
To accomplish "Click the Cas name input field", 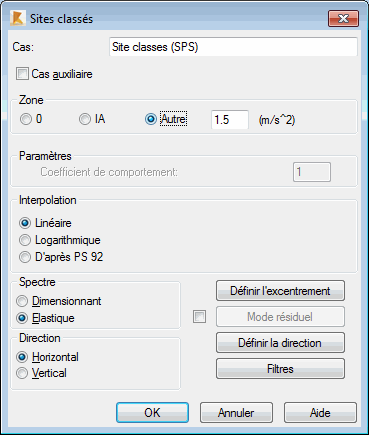I will pos(233,47).
